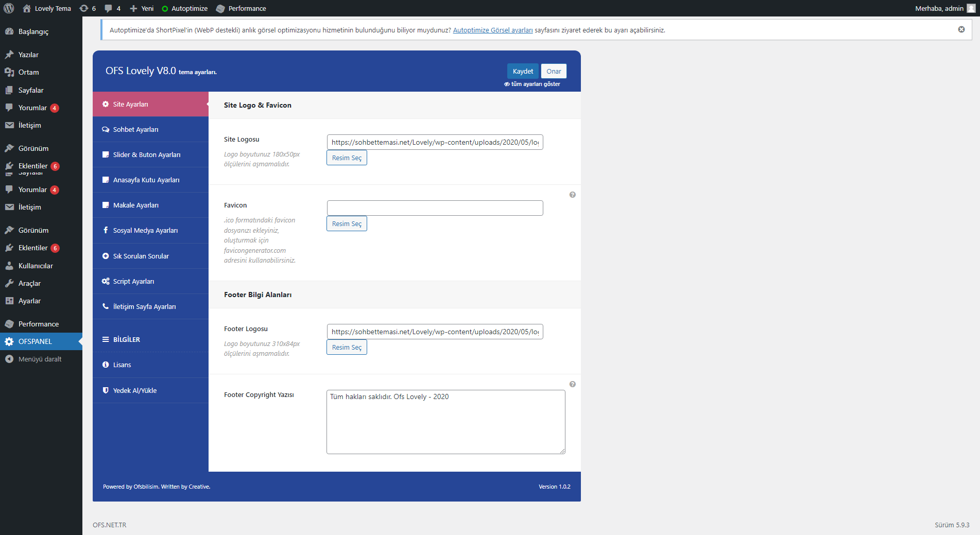The height and width of the screenshot is (535, 980).
Task: Open Ayarlar settings in the sidebar
Action: pos(41,301)
